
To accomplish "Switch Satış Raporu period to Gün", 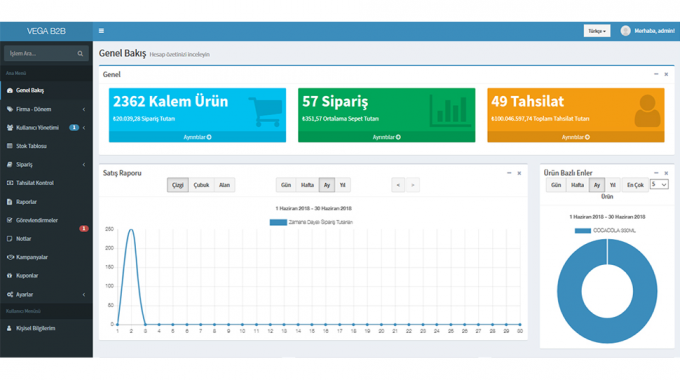I will pyautogui.click(x=286, y=185).
